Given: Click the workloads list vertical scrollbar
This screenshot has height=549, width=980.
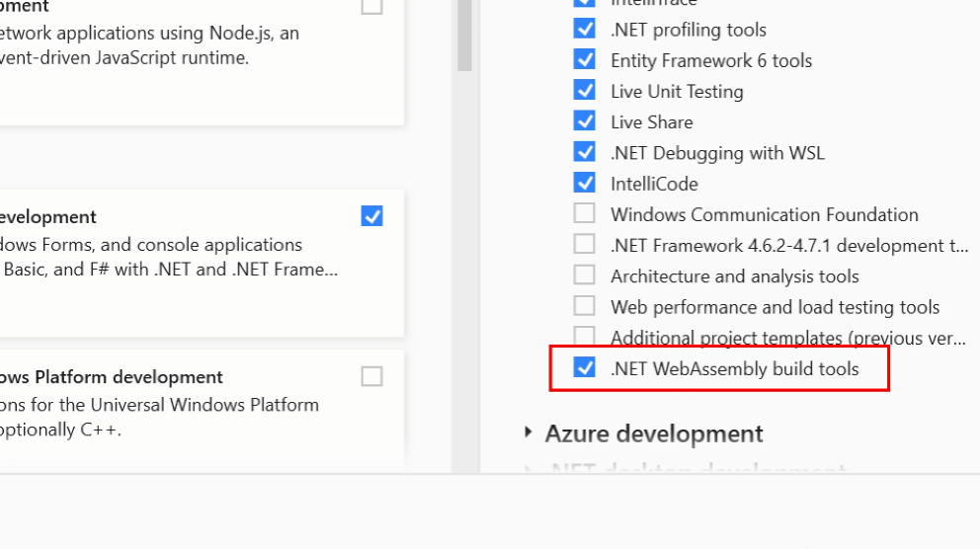Looking at the screenshot, I should 463,39.
